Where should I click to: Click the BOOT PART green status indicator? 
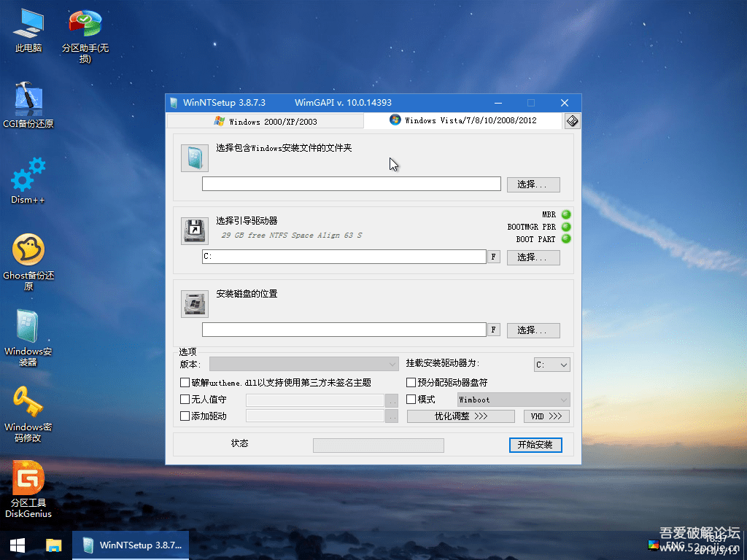(566, 239)
